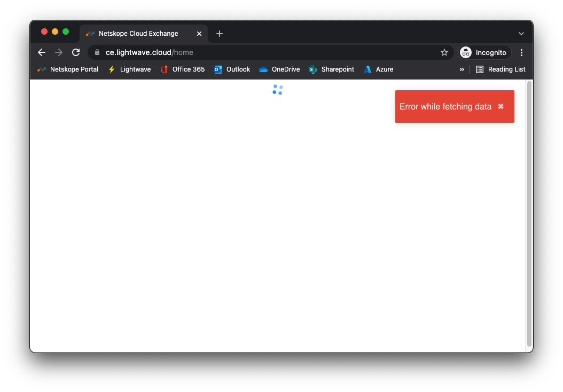The width and height of the screenshot is (563, 392).
Task: Open the Outlook bookmark
Action: click(x=232, y=69)
